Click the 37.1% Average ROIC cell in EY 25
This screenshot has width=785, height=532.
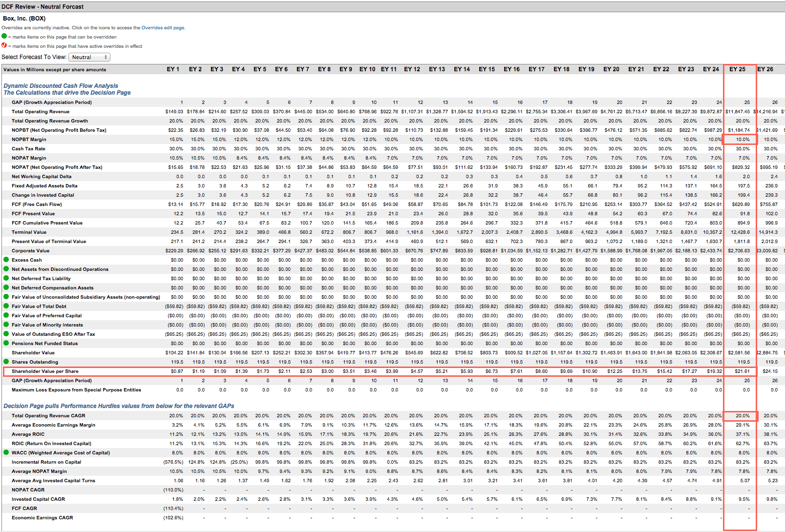(x=743, y=434)
